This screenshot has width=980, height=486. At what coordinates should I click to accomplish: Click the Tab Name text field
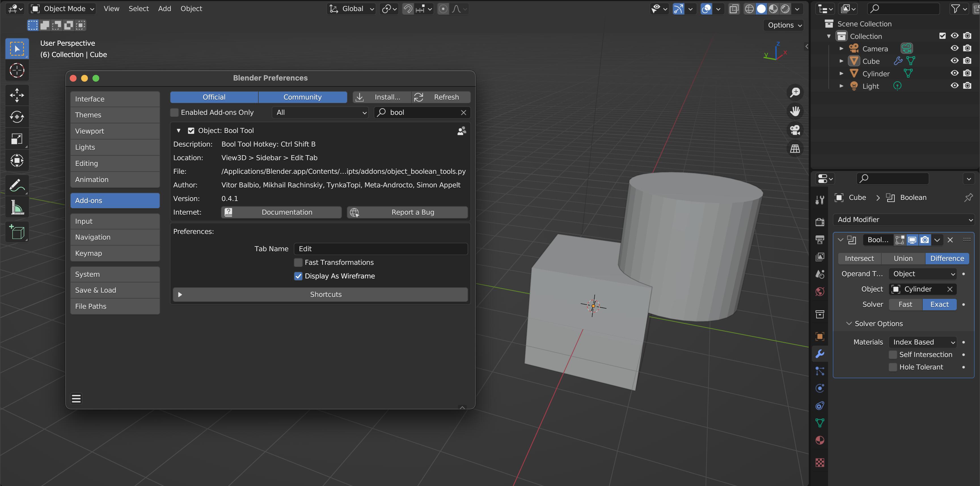click(x=381, y=249)
